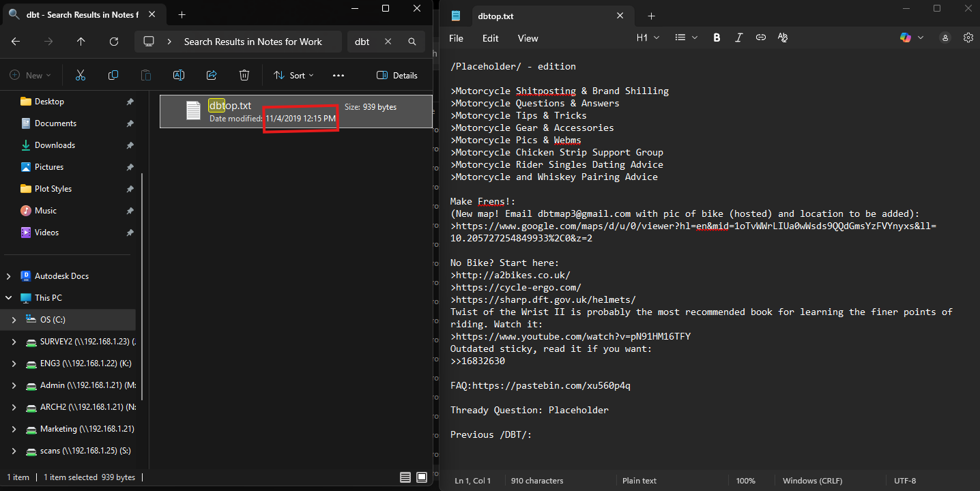Add a new Notepad tab
Viewport: 980px width, 491px height.
pos(651,16)
